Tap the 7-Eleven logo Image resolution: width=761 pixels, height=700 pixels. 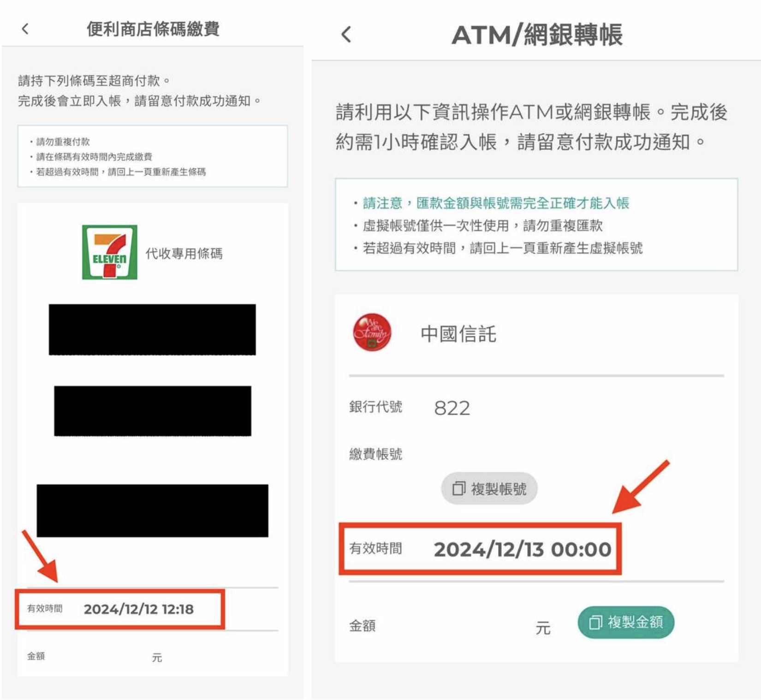[x=110, y=252]
